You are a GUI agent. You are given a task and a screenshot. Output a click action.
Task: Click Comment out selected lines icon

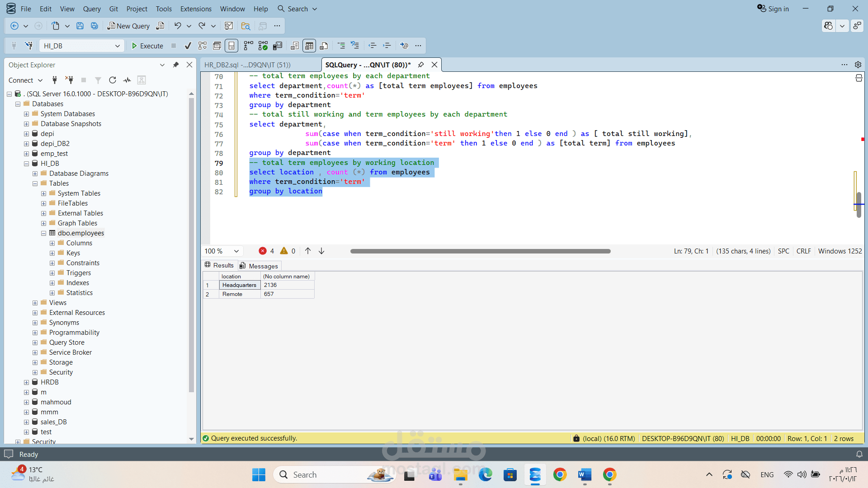(341, 46)
